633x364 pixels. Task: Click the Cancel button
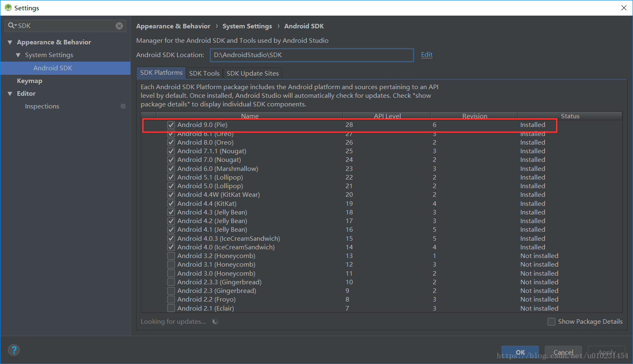(x=563, y=352)
